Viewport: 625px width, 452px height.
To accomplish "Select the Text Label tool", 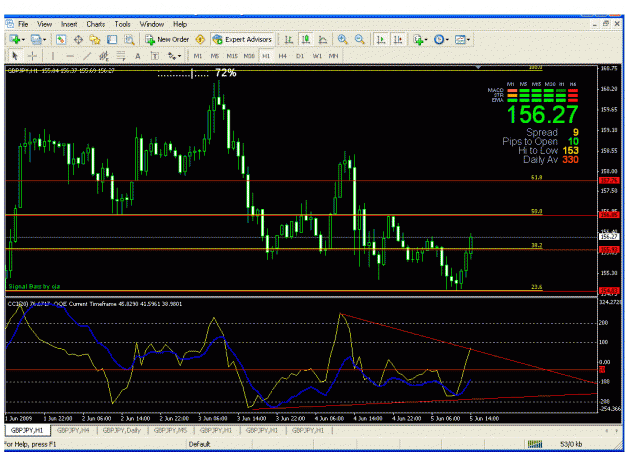I will tap(155, 56).
